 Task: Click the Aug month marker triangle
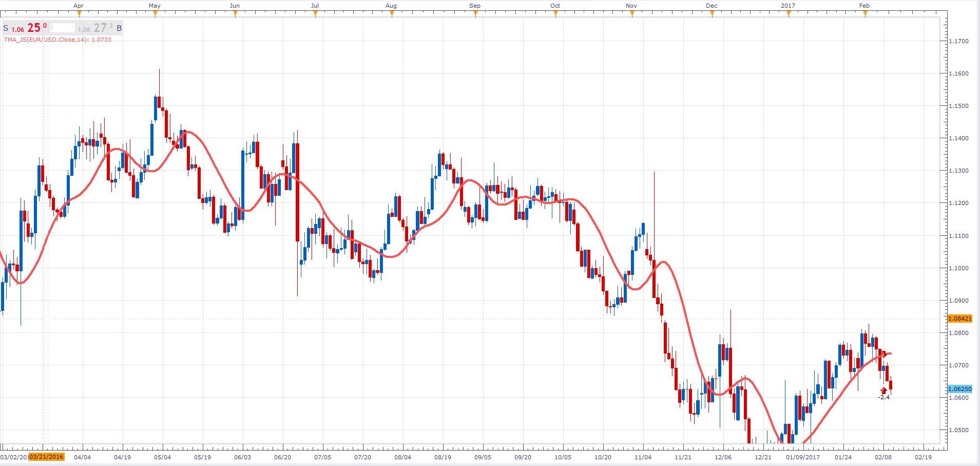(x=392, y=14)
